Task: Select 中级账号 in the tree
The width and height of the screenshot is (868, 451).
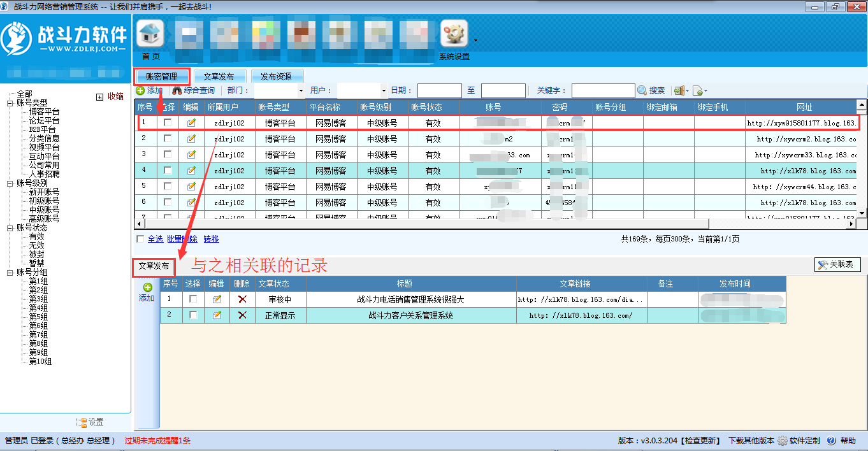Action: pos(44,210)
